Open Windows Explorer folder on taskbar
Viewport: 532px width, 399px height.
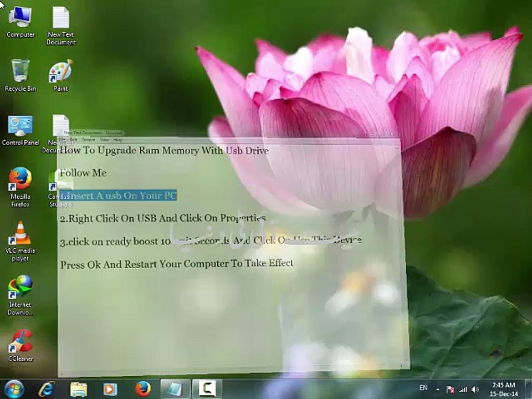[78, 389]
